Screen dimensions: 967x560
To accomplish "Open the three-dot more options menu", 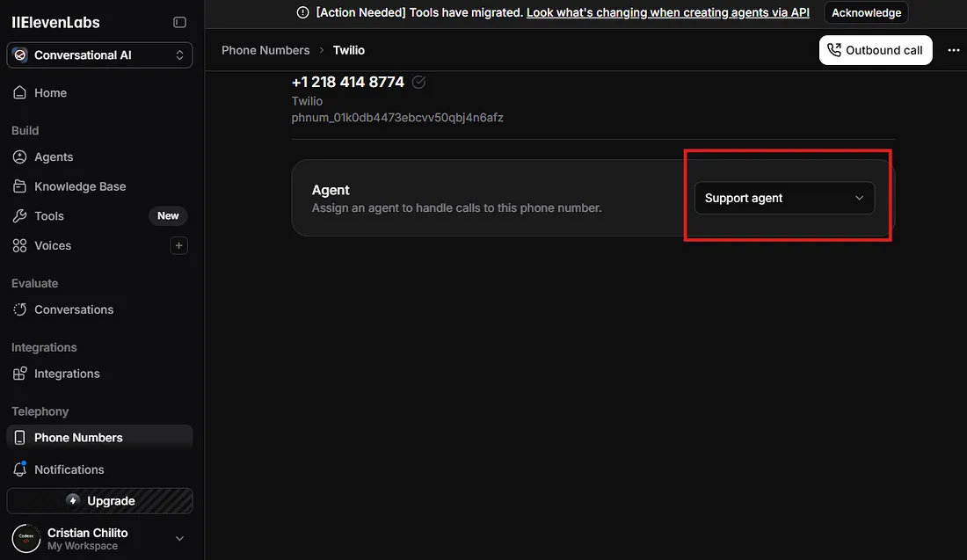I will pos(954,50).
